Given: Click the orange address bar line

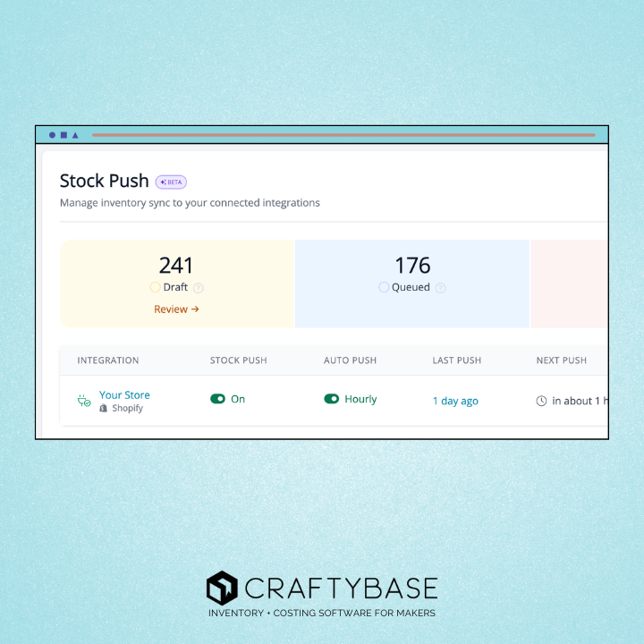Looking at the screenshot, I should (x=343, y=135).
